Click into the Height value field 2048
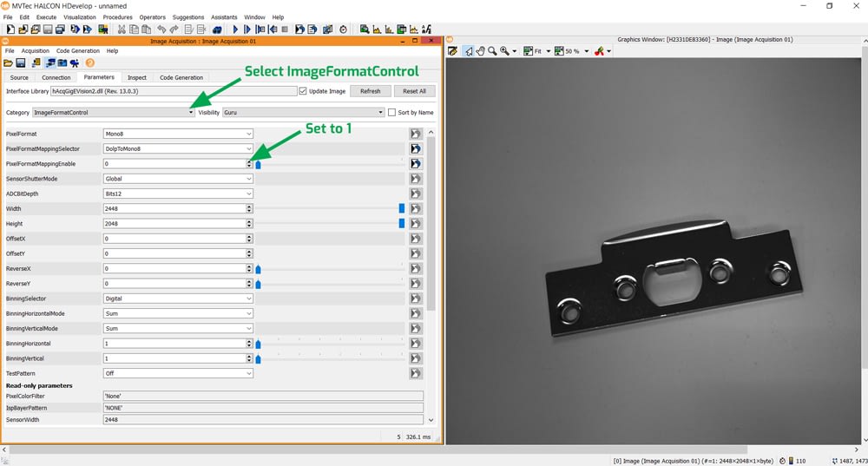 174,224
